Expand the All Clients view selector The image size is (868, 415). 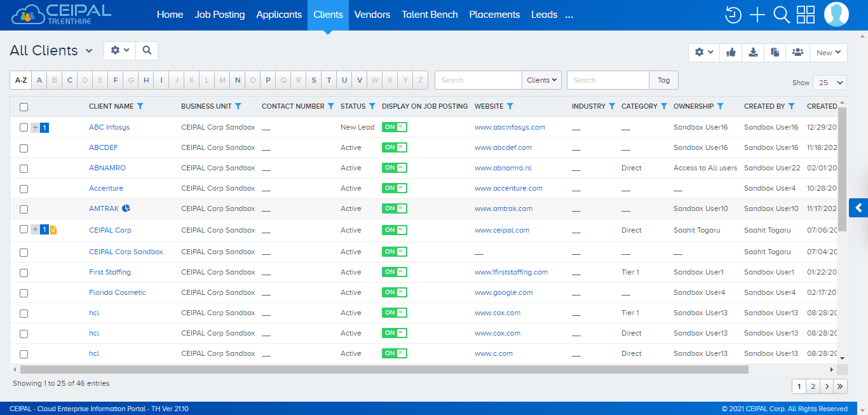click(88, 50)
